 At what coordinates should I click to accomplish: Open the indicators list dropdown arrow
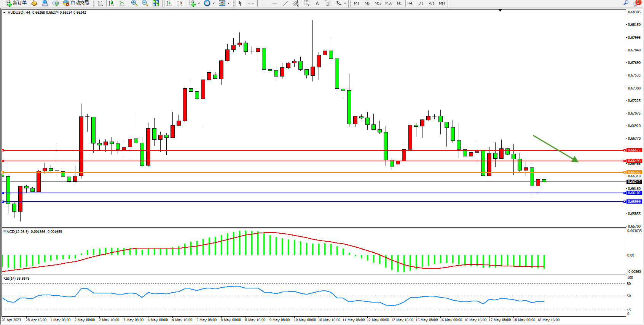(199, 3)
